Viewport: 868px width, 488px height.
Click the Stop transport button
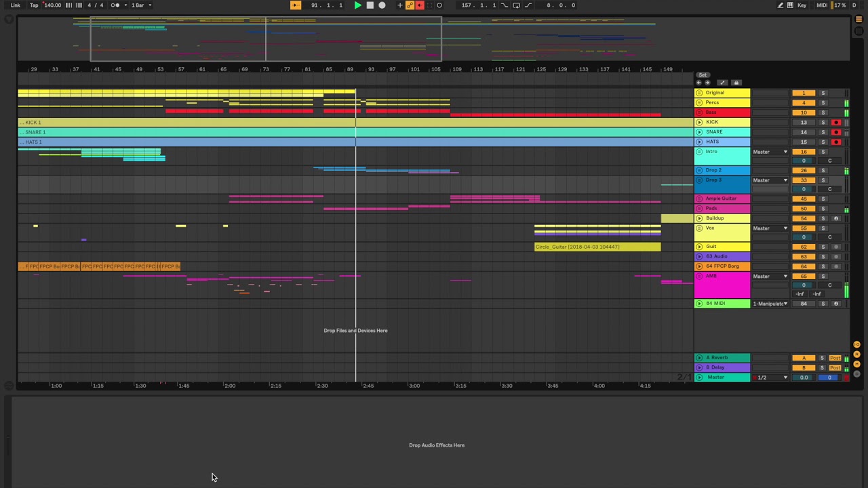370,5
